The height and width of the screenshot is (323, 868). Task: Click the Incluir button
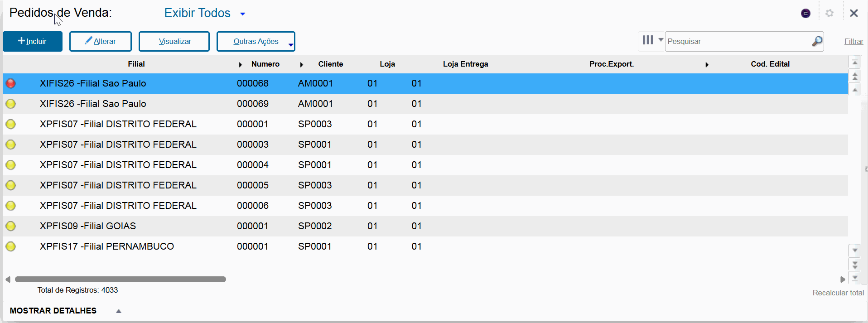click(33, 41)
